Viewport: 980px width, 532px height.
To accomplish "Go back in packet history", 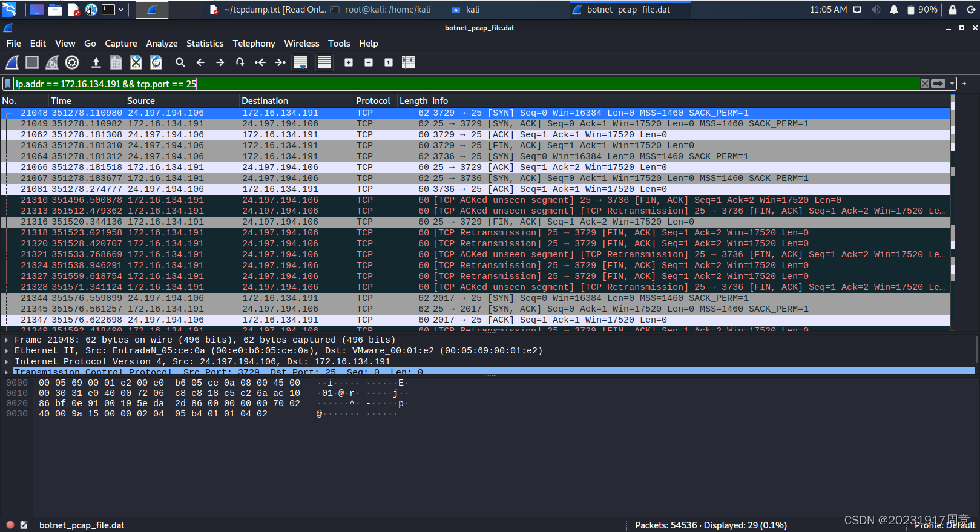I will coord(200,62).
